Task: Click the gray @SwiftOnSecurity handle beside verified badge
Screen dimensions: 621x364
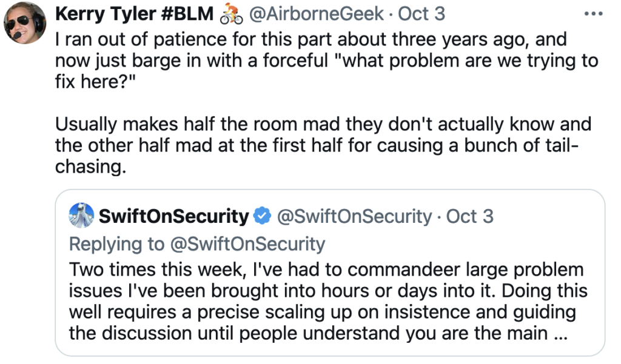Action: [x=354, y=216]
